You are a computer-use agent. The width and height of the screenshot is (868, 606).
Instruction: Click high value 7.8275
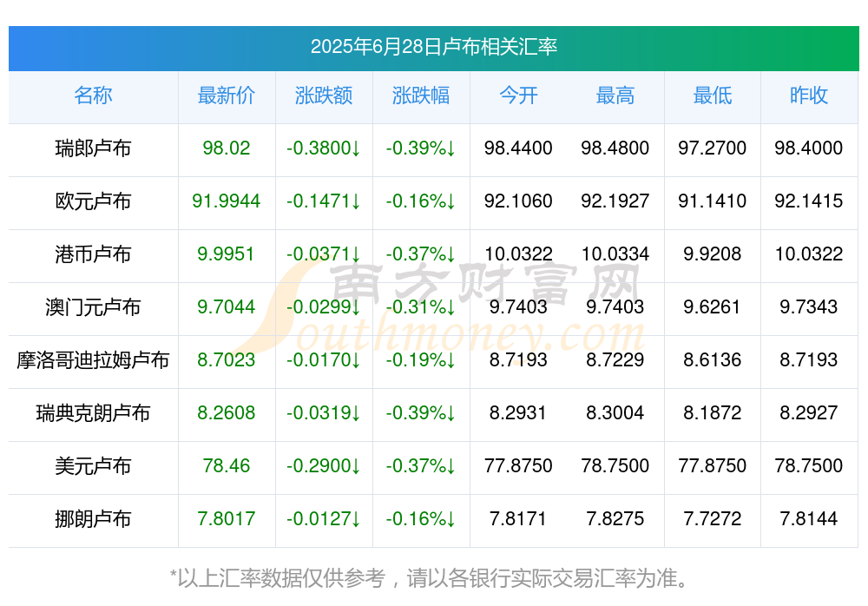click(x=615, y=519)
